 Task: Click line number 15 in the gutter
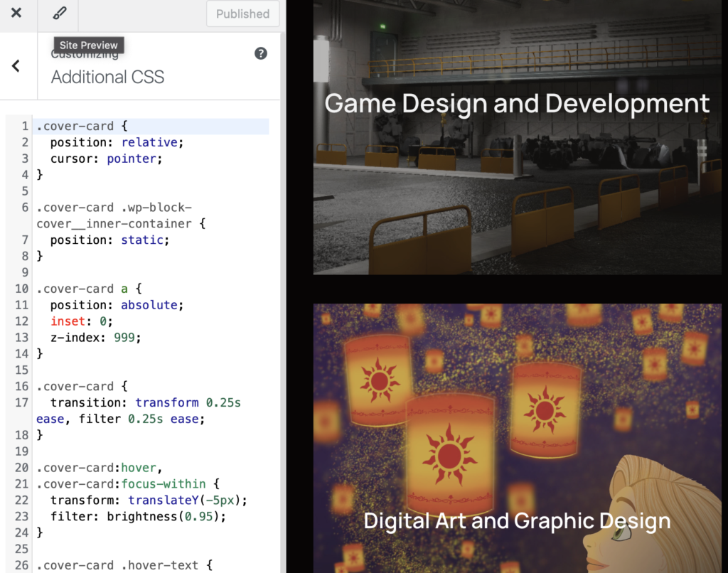(22, 370)
